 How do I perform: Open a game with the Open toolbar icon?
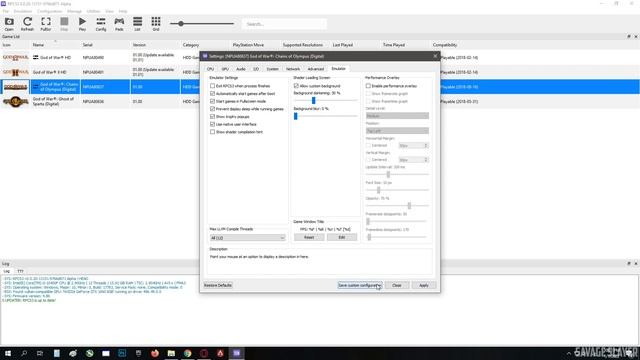point(9,24)
